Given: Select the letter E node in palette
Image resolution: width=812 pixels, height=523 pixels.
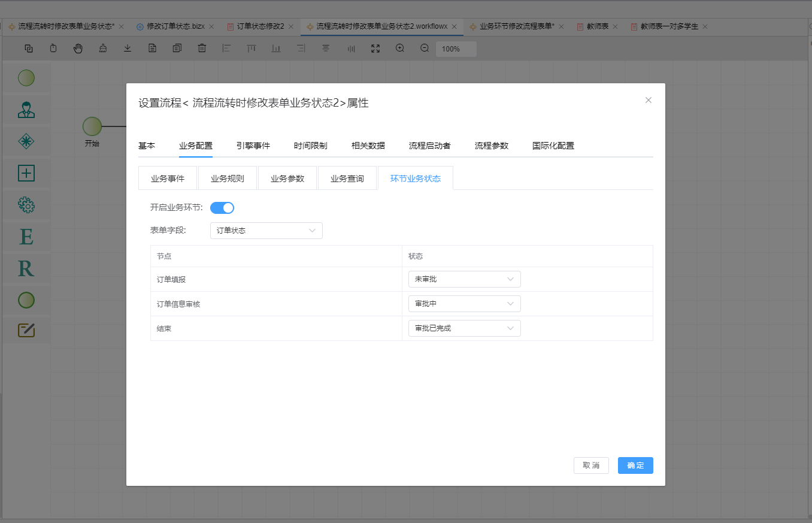Looking at the screenshot, I should pyautogui.click(x=26, y=237).
